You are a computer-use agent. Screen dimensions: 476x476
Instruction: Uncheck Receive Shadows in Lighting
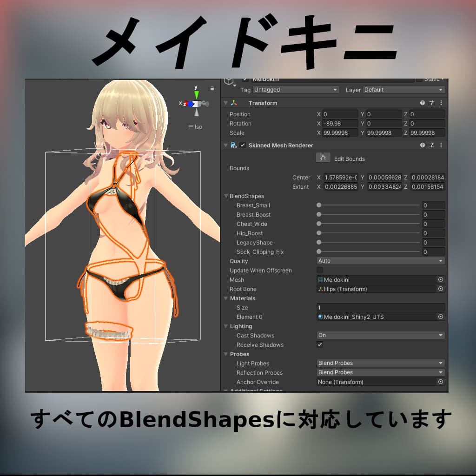(x=319, y=344)
